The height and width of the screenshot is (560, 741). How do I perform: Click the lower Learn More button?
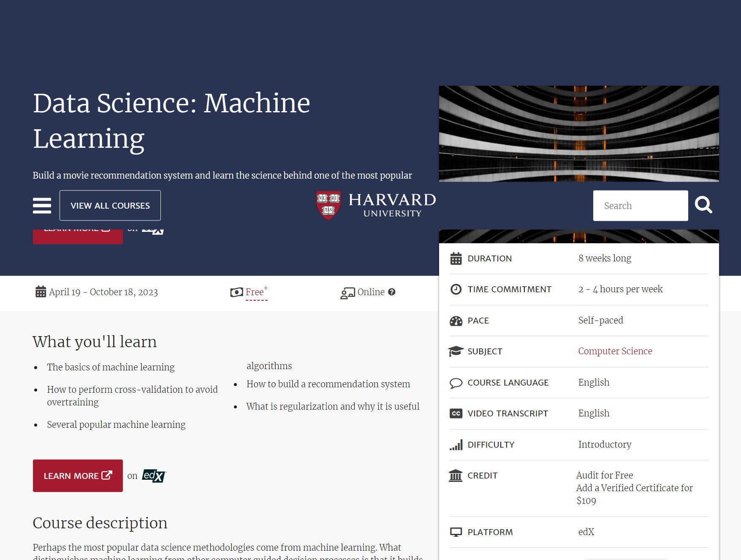click(x=78, y=476)
